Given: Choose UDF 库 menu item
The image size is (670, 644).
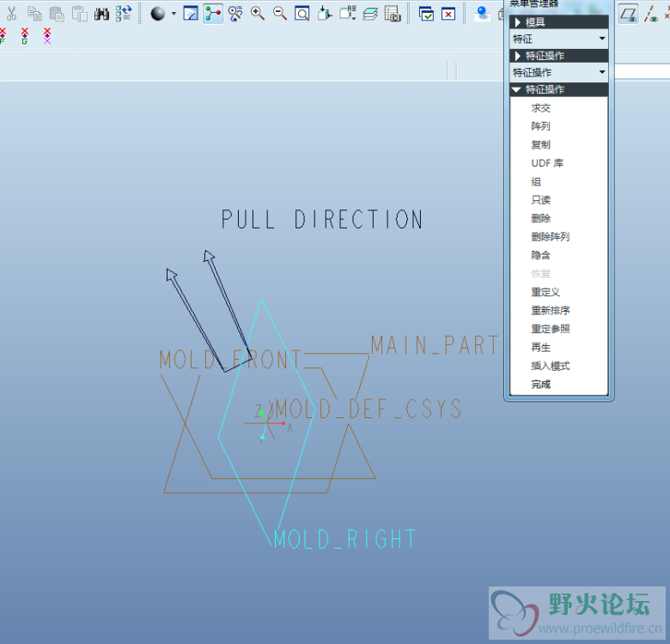Looking at the screenshot, I should [x=547, y=163].
